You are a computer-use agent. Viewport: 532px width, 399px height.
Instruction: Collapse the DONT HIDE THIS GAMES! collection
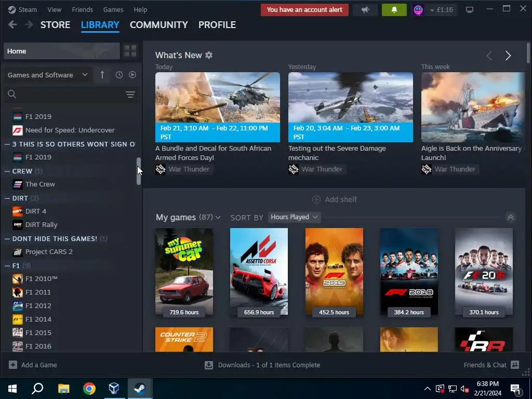pyautogui.click(x=7, y=239)
